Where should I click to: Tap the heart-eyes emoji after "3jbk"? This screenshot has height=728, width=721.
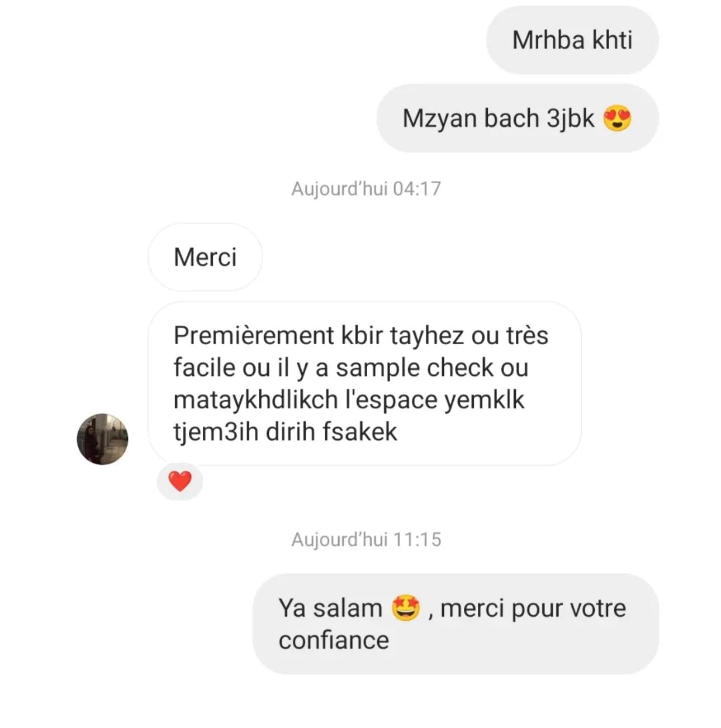pyautogui.click(x=617, y=118)
